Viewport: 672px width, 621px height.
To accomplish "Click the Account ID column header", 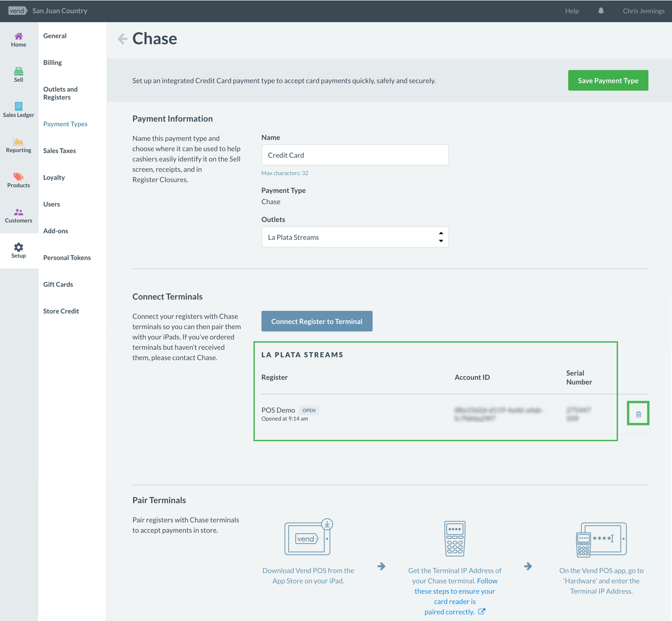I will click(472, 377).
